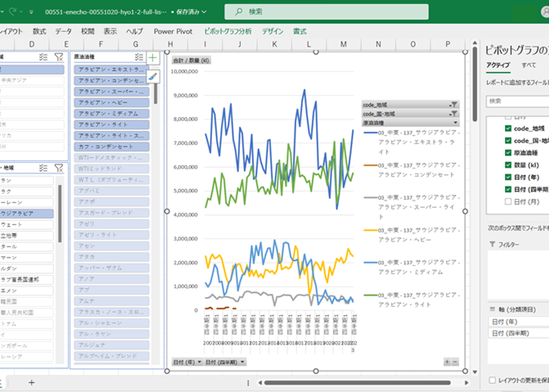This screenshot has height=392, width=549.
Task: Clear the filter on the 国・地域 slicer
Action: point(59,168)
